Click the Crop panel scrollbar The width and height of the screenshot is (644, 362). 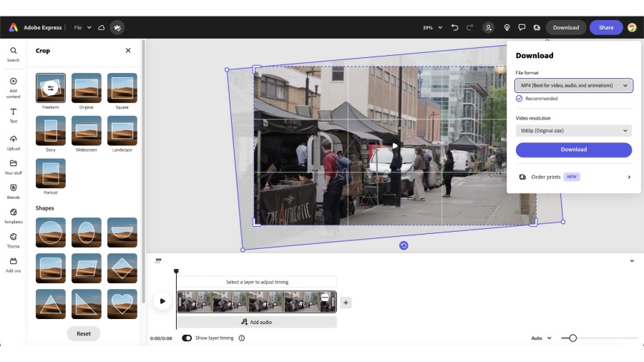pyautogui.click(x=143, y=172)
